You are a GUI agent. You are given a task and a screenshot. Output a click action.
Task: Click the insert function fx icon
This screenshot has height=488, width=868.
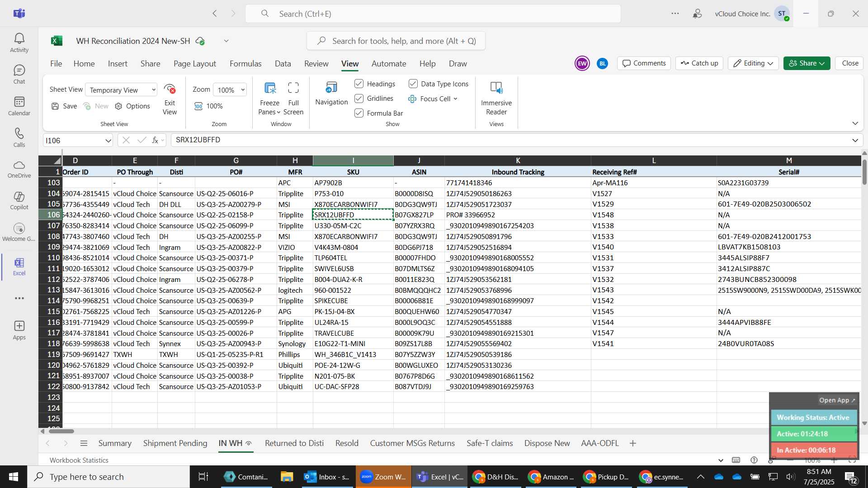pos(155,140)
